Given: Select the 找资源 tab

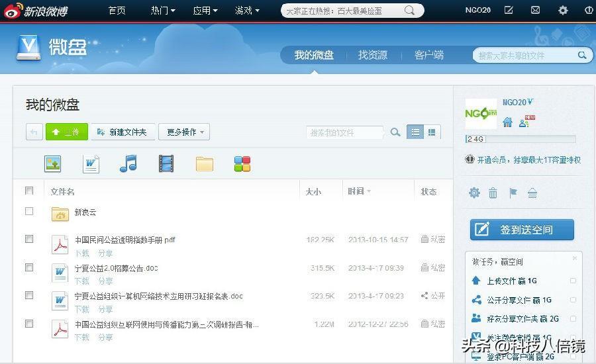Looking at the screenshot, I should pos(372,55).
